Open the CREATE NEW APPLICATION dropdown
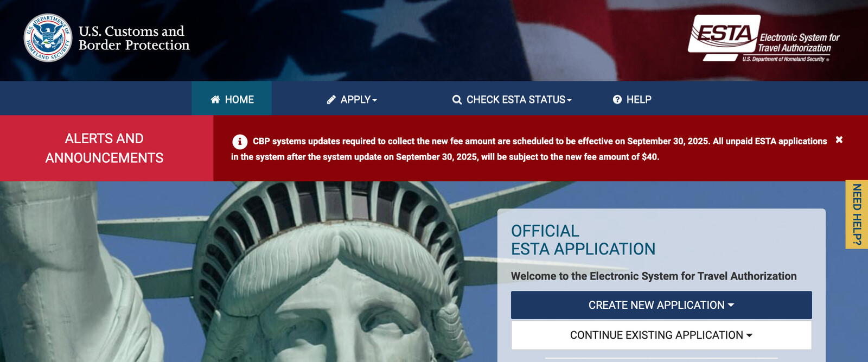The image size is (868, 362). [x=661, y=305]
